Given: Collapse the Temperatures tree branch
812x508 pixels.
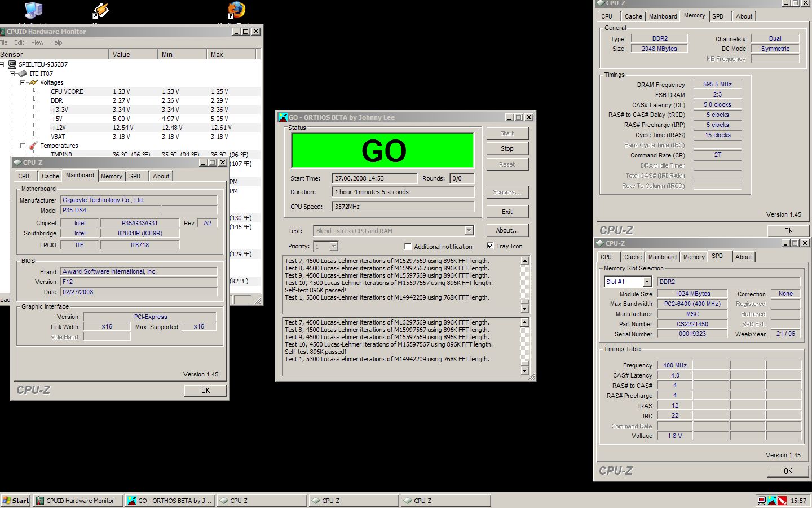Looking at the screenshot, I should tap(23, 146).
